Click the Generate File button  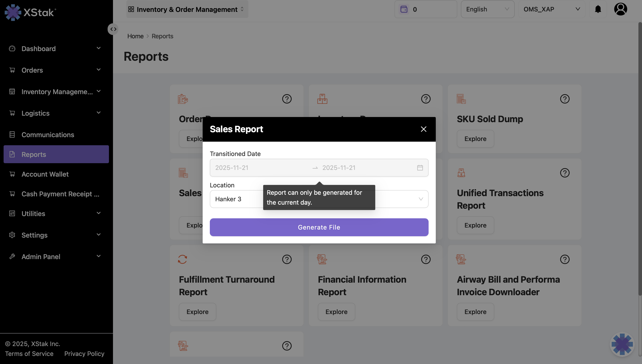(x=319, y=227)
